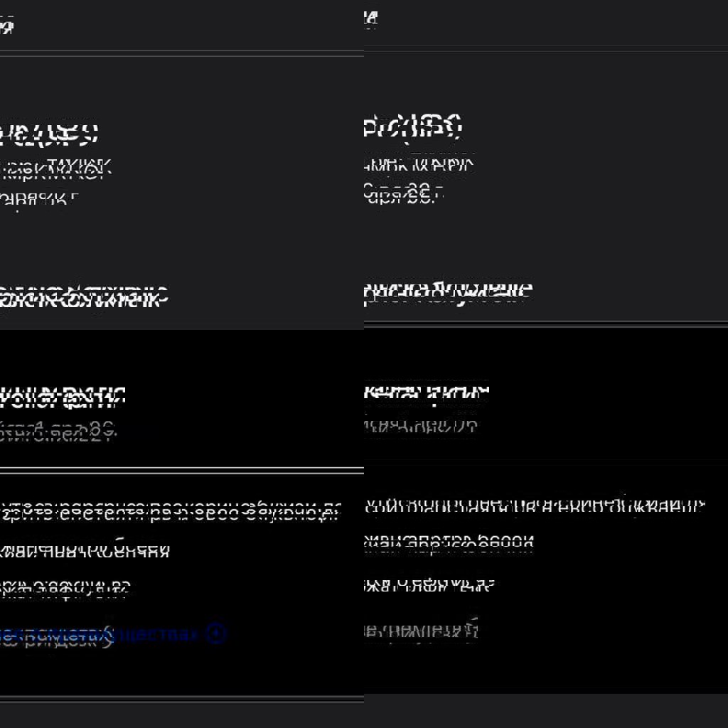Viewport: 728px width, 728px height.
Task: Click the subtitle line under the left USB title
Action: point(57,170)
